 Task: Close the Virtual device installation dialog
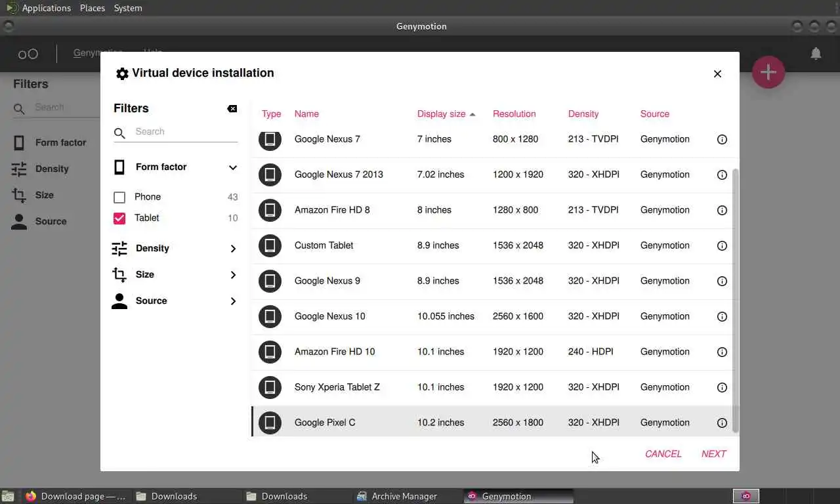click(717, 73)
